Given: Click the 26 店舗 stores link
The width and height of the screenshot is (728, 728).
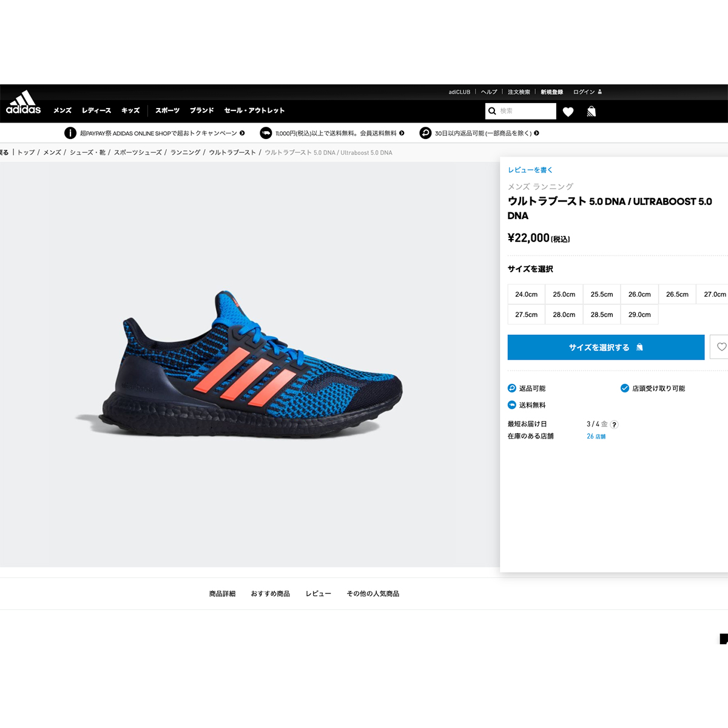Looking at the screenshot, I should (x=596, y=436).
